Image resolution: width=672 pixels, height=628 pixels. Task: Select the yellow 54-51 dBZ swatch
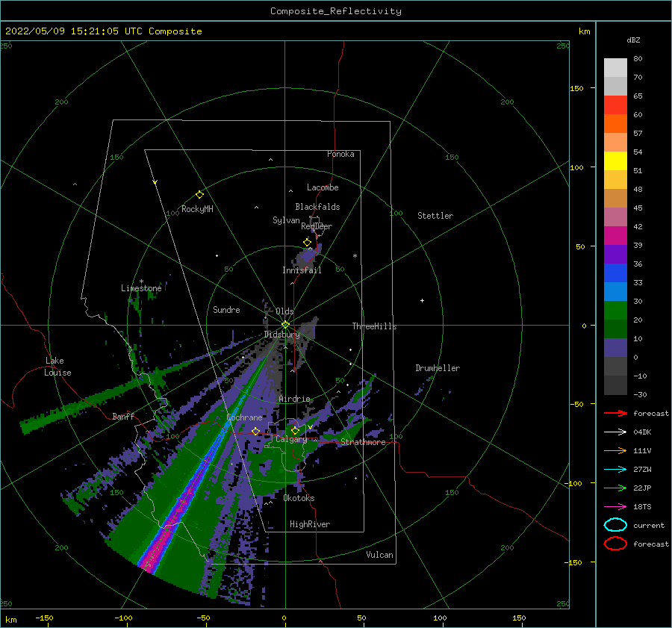tap(615, 161)
